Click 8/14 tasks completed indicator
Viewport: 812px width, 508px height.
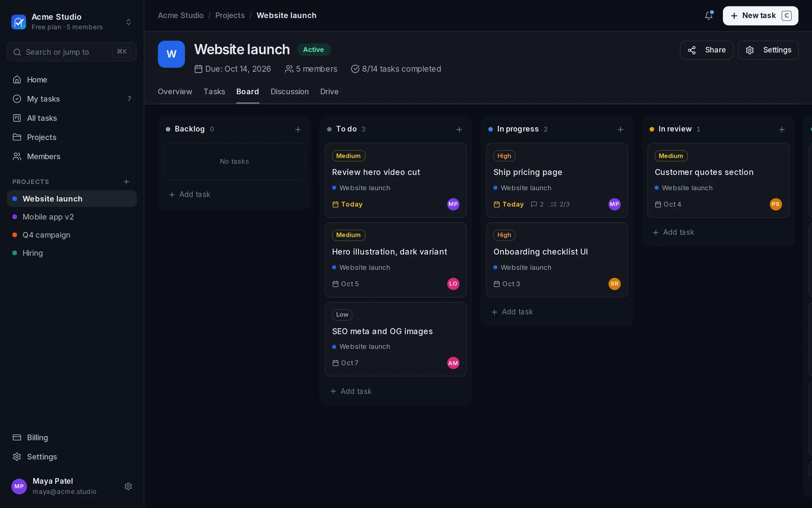[396, 69]
